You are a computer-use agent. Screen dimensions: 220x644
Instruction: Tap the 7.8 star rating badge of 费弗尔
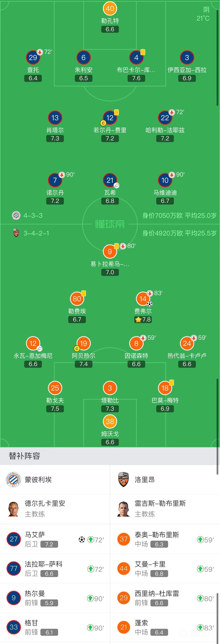[143, 320]
